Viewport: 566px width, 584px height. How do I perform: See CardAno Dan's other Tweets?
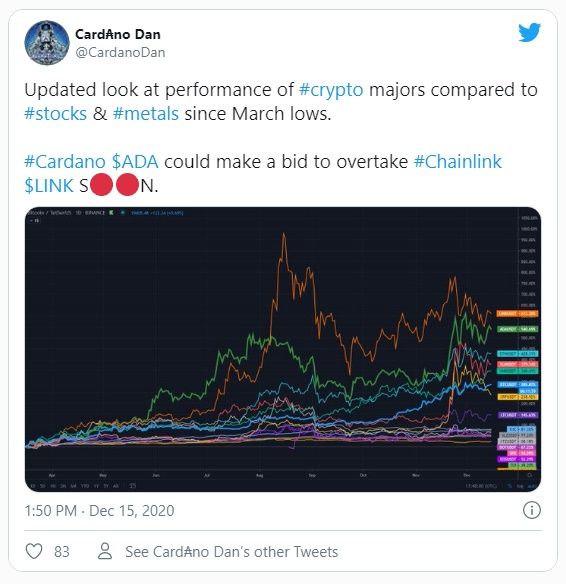click(x=232, y=552)
